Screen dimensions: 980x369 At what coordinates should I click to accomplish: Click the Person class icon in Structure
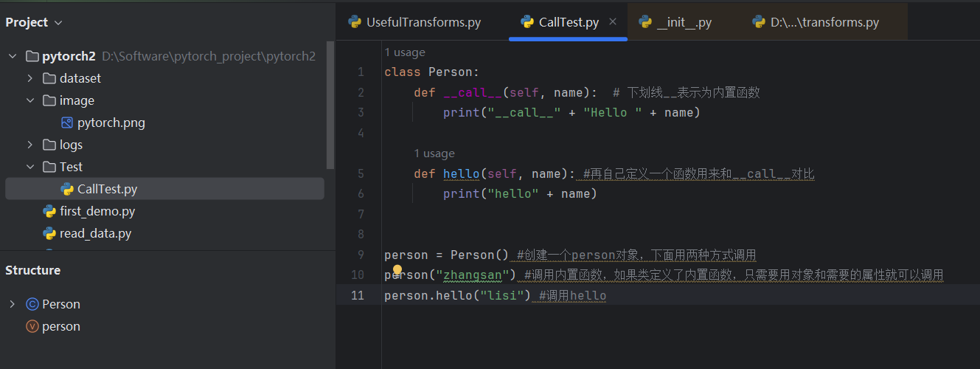pyautogui.click(x=32, y=304)
